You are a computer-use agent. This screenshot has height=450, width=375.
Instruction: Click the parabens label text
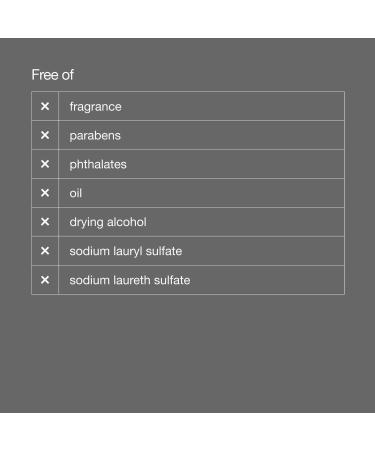(x=95, y=136)
